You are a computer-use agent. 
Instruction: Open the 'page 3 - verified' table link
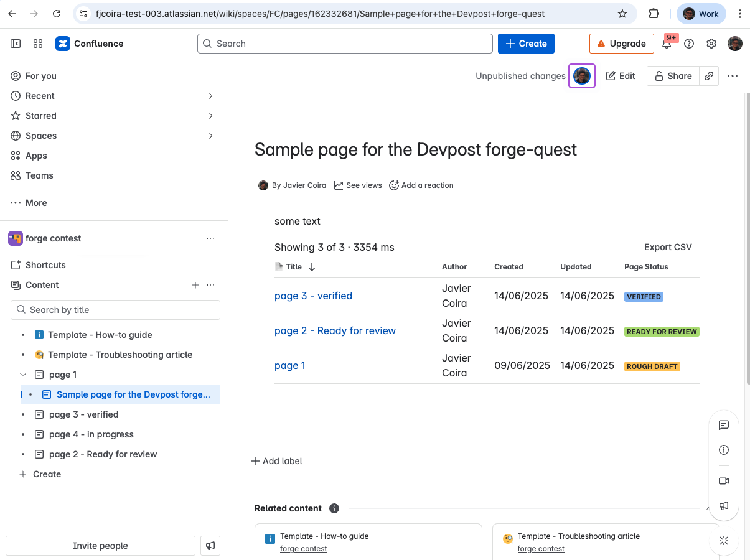tap(313, 296)
